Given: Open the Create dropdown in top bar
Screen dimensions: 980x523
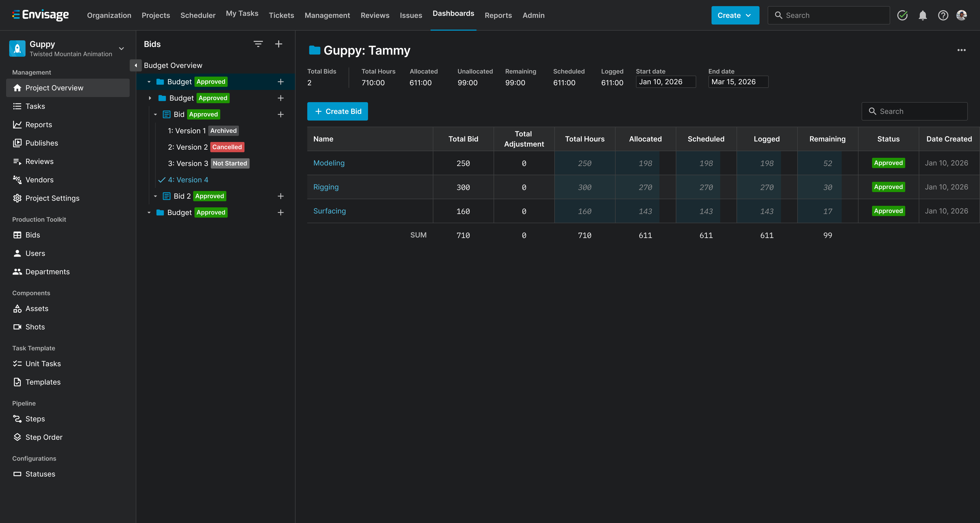Looking at the screenshot, I should click(x=735, y=15).
